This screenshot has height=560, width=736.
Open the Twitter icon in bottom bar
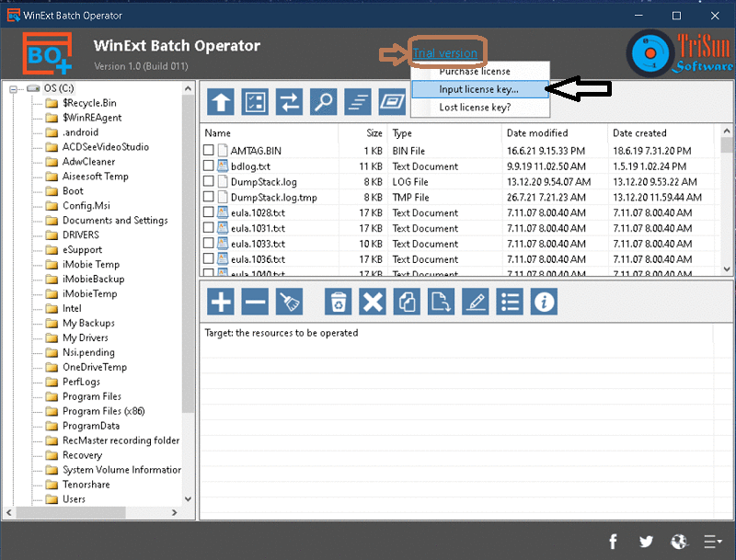coord(646,542)
